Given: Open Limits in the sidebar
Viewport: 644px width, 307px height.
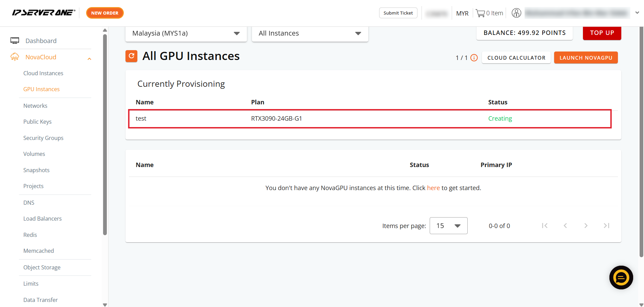Looking at the screenshot, I should [31, 284].
